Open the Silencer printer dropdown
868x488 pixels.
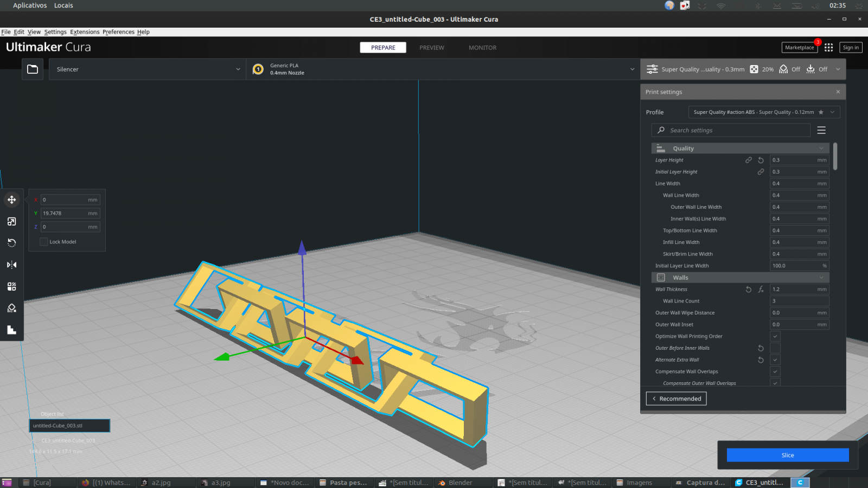[x=148, y=69]
